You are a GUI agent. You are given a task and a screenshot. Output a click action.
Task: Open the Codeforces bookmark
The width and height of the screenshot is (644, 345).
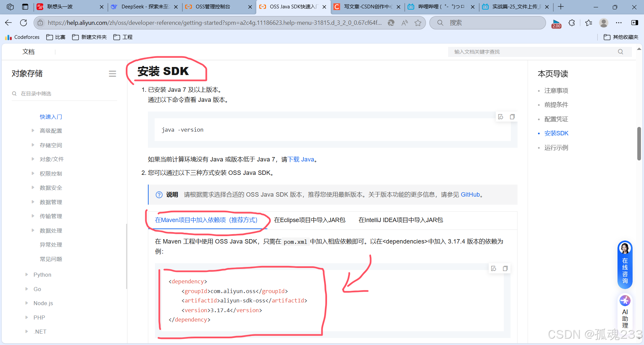(x=22, y=37)
